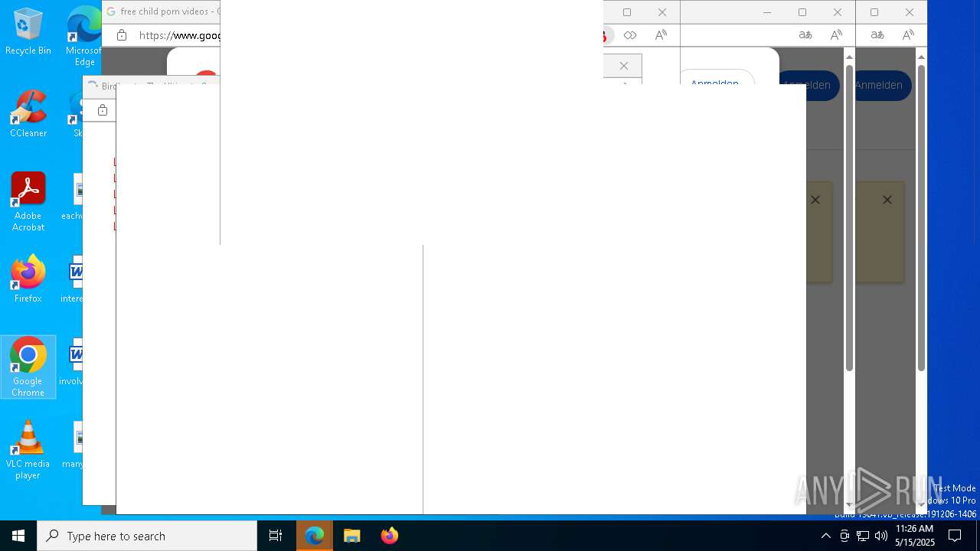Launch Firefox from the desktop shortcut
The height and width of the screenshot is (551, 980).
click(28, 279)
